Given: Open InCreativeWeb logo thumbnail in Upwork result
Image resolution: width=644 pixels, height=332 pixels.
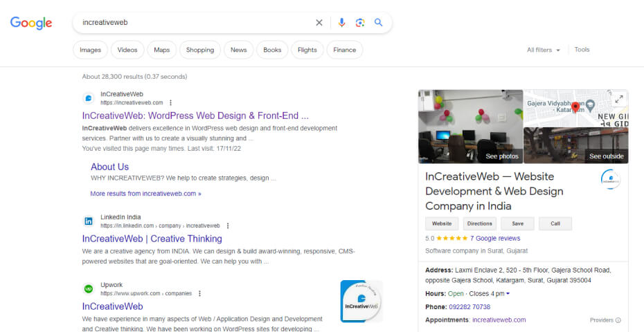Looking at the screenshot, I should (361, 302).
